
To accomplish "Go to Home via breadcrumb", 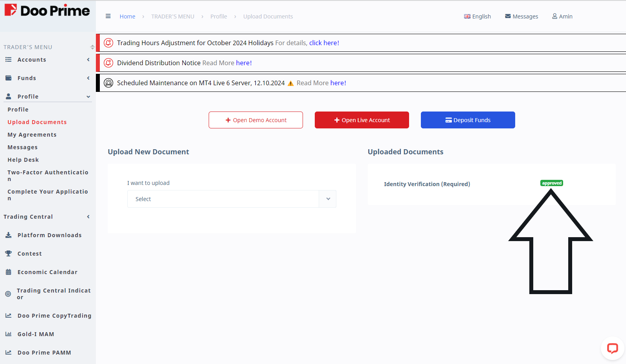I will pyautogui.click(x=127, y=16).
